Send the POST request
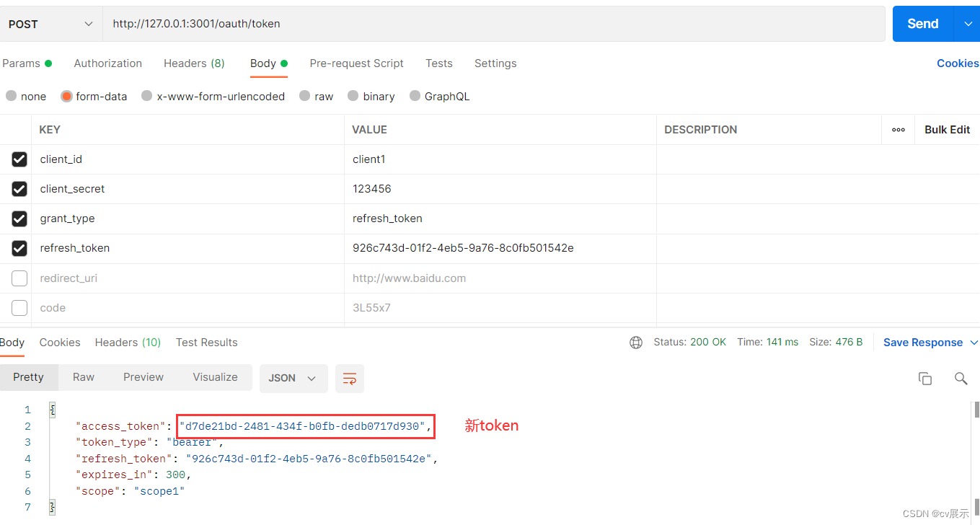Screen dimensions: 980x525 (923, 24)
